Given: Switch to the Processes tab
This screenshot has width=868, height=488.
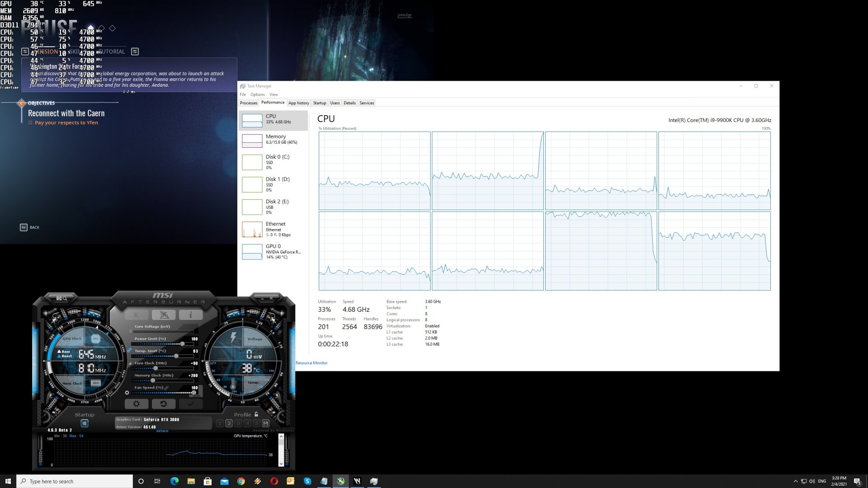Looking at the screenshot, I should coord(248,103).
